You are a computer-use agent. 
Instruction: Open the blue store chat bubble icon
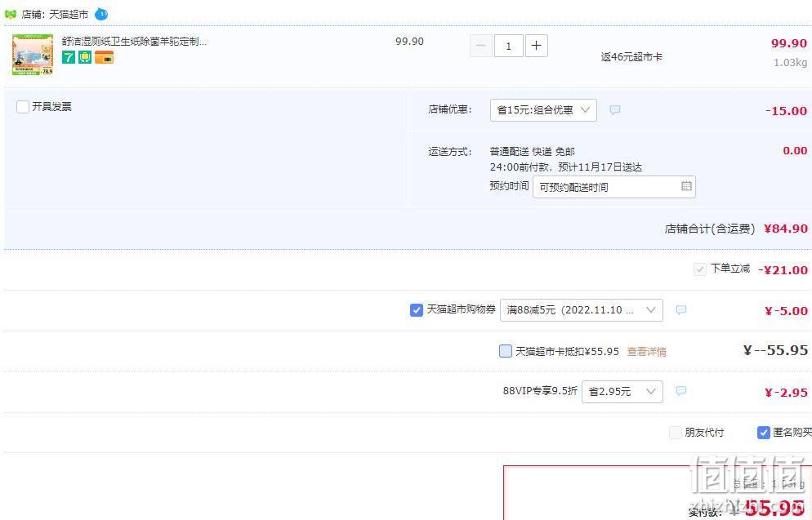click(x=101, y=14)
